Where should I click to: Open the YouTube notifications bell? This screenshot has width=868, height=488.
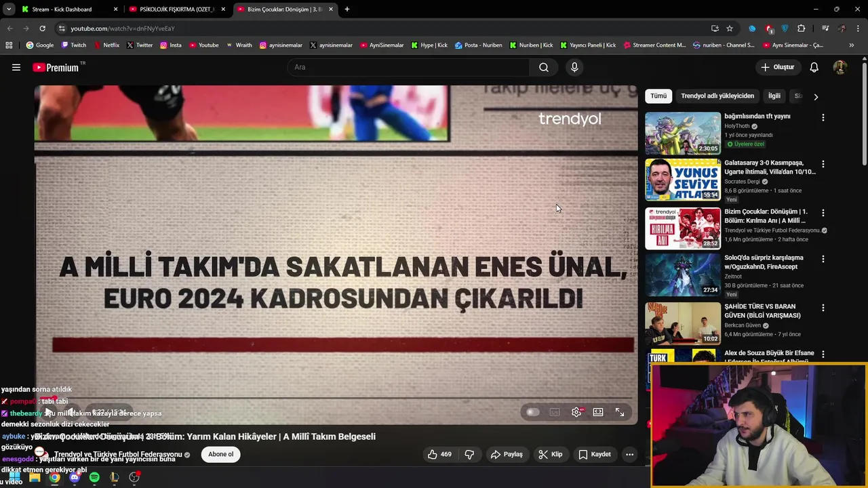coord(814,67)
